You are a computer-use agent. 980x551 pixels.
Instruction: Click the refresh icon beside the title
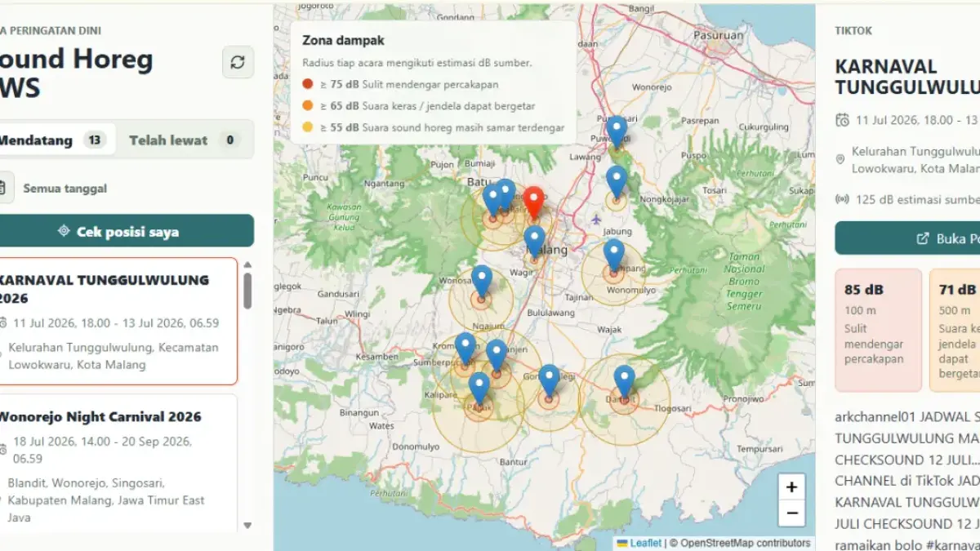238,62
